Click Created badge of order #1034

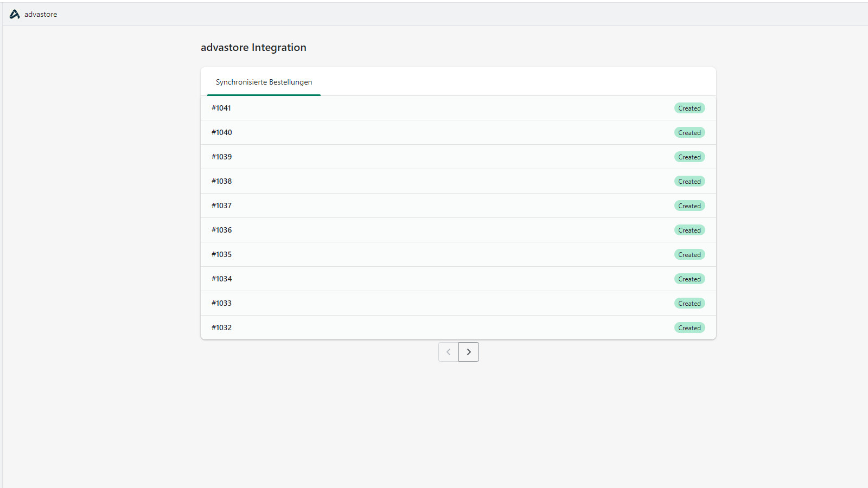pyautogui.click(x=690, y=279)
